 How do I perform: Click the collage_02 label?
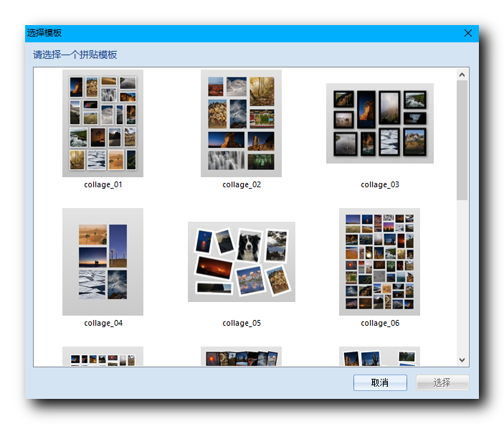point(242,184)
